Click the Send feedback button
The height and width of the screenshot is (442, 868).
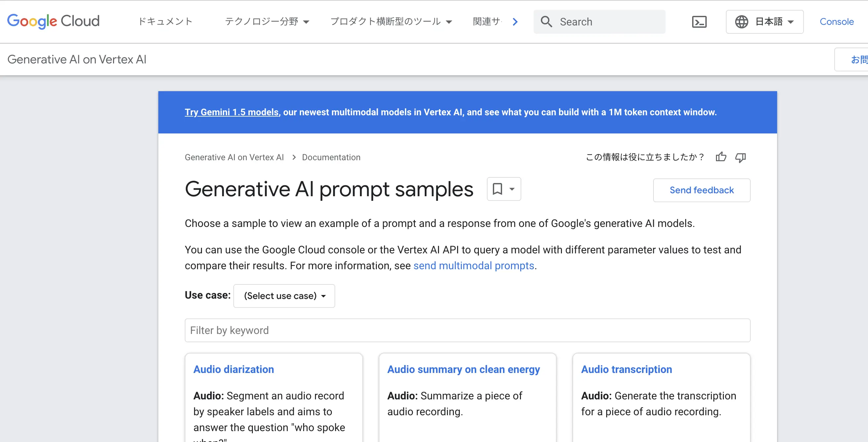[701, 190]
